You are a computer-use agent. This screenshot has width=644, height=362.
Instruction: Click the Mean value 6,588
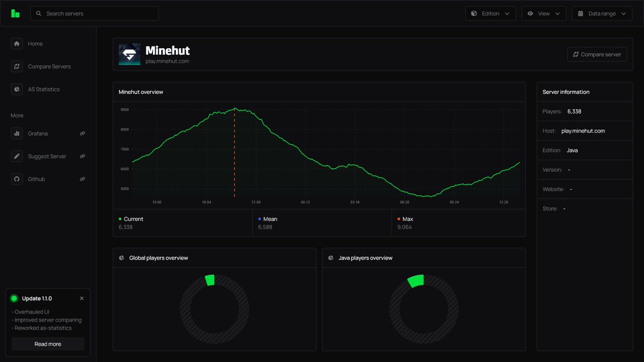click(x=265, y=227)
